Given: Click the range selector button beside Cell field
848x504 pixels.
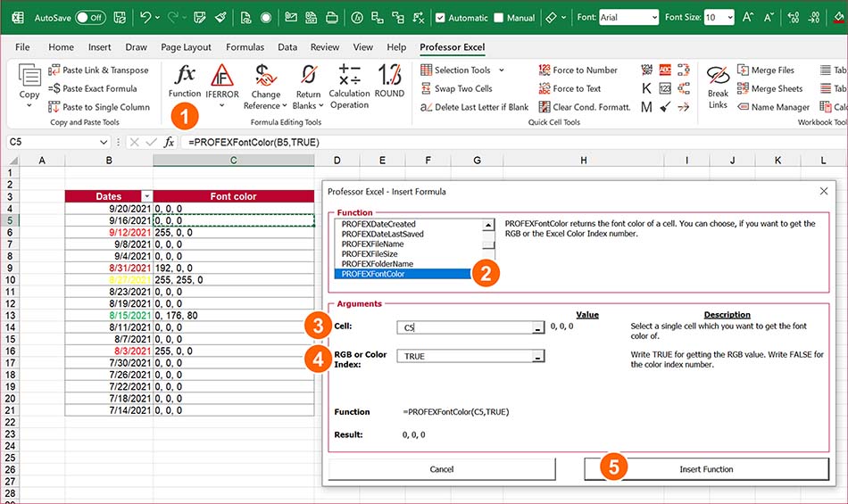Looking at the screenshot, I should click(537, 327).
